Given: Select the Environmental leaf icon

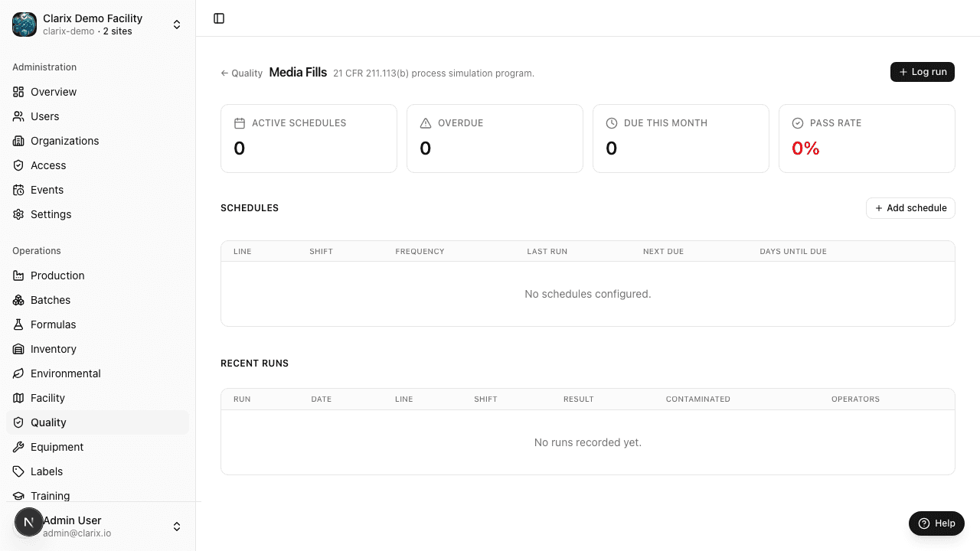Looking at the screenshot, I should coord(18,373).
